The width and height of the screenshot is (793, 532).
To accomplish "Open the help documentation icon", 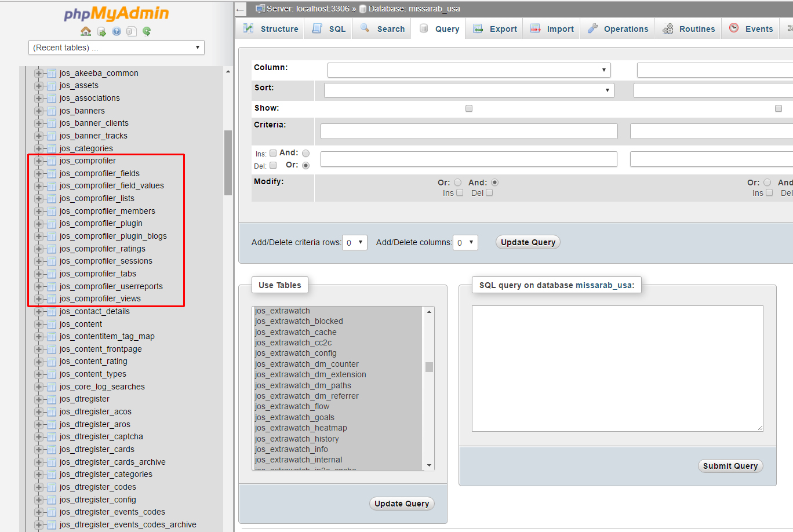I will pos(117,31).
